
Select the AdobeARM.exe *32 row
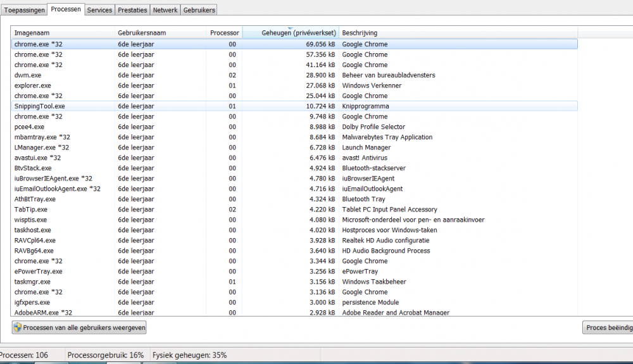(43, 313)
